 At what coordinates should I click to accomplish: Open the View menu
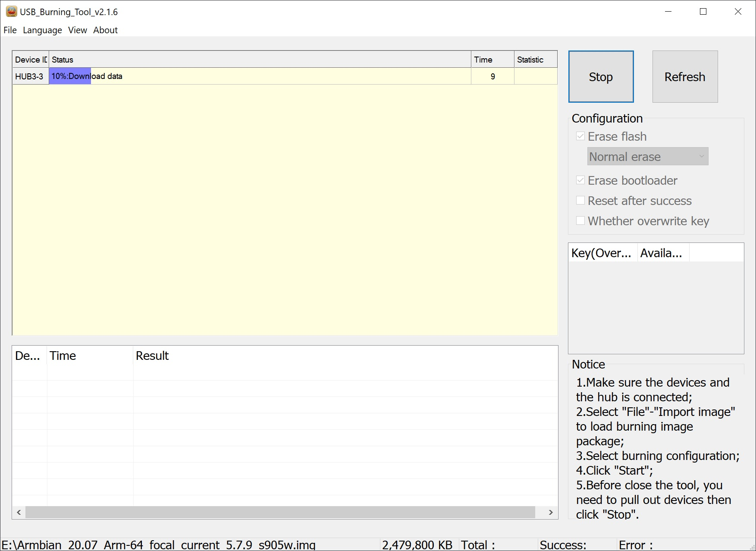pyautogui.click(x=77, y=30)
